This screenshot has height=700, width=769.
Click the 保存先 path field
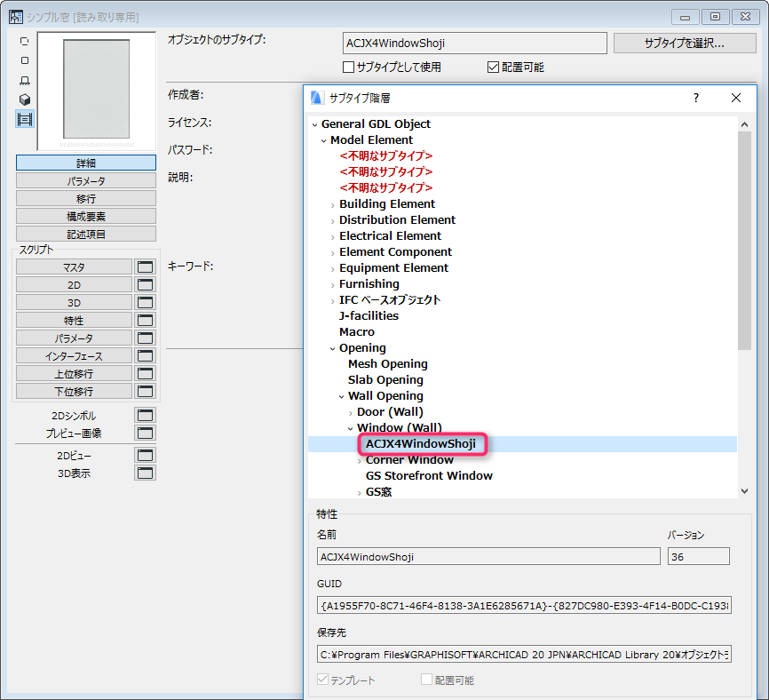pos(524,655)
